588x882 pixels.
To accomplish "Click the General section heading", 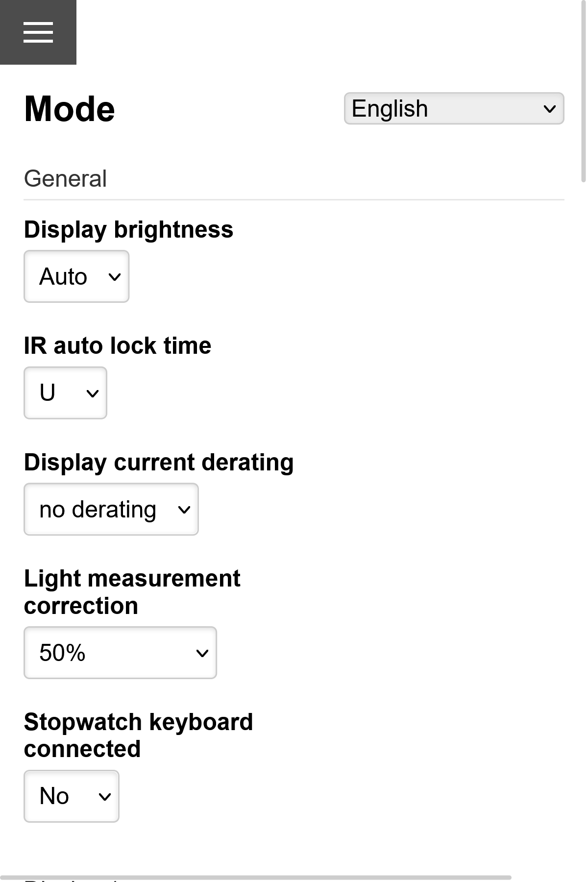I will pos(65,178).
